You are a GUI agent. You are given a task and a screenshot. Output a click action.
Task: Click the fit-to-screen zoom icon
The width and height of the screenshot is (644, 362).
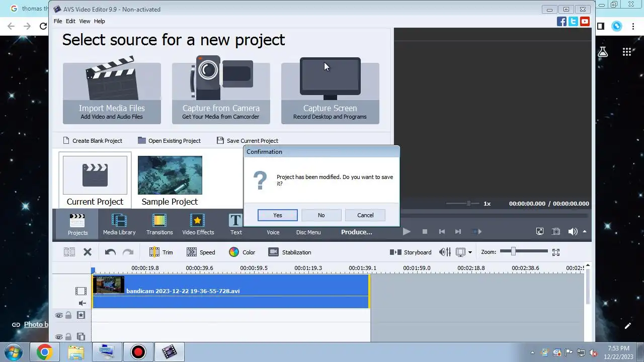pyautogui.click(x=556, y=252)
